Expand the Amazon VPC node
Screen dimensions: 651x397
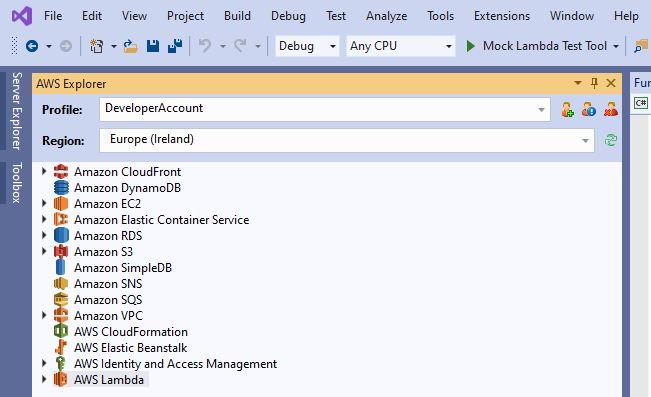[x=44, y=315]
